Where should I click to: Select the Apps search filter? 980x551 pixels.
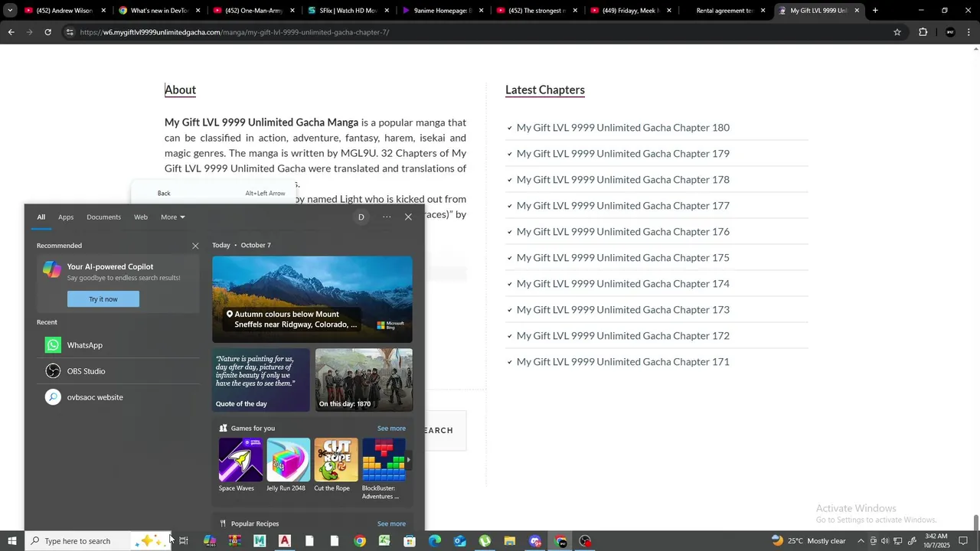coord(66,217)
